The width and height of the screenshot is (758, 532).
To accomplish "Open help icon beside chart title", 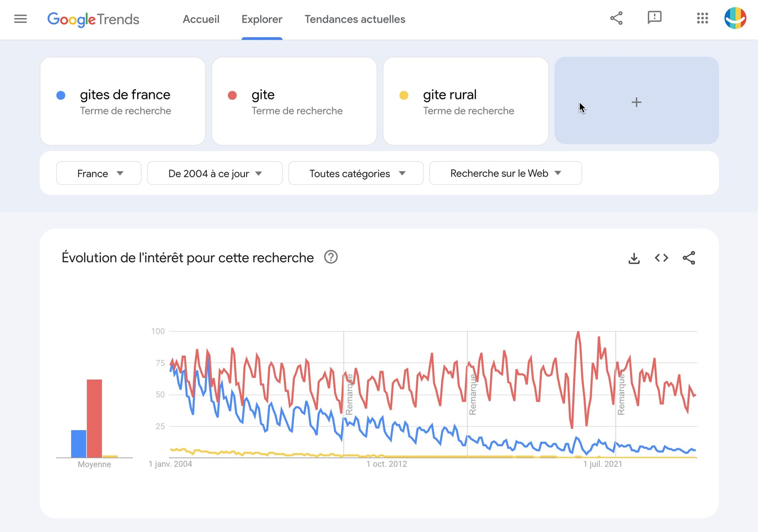I will click(331, 257).
